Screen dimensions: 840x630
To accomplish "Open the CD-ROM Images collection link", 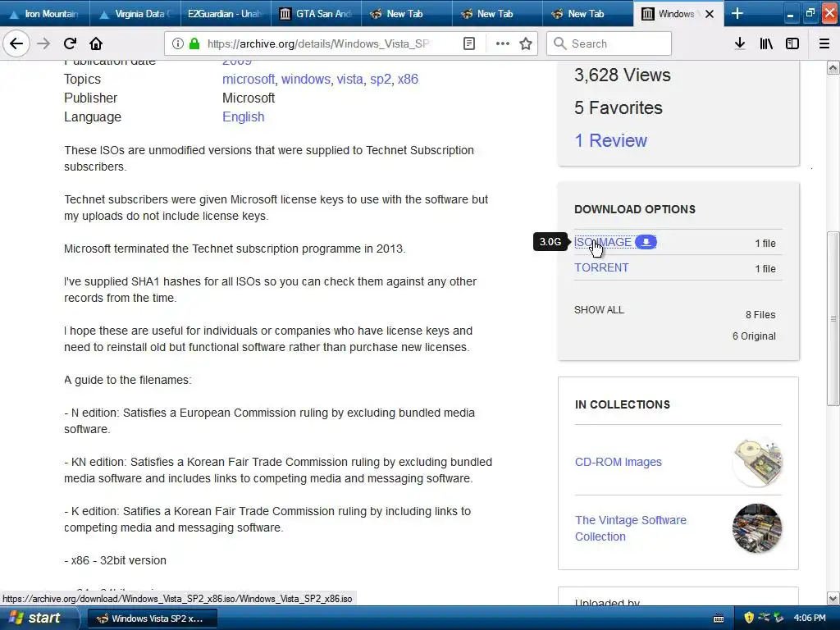I will tap(619, 462).
